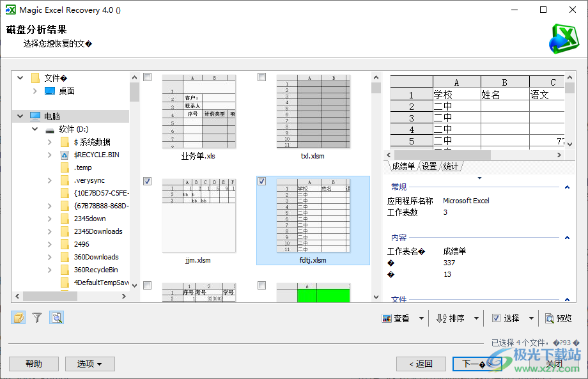Uncheck the fdtj.xlsm selection checkbox
Viewport: 588px width, 379px height.
click(261, 181)
